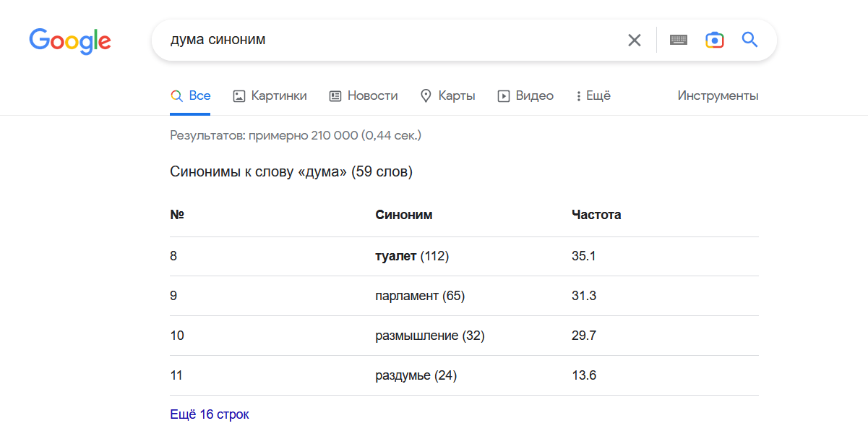868x439 pixels.
Task: Open the on-screen keyboard input tool
Action: (679, 41)
